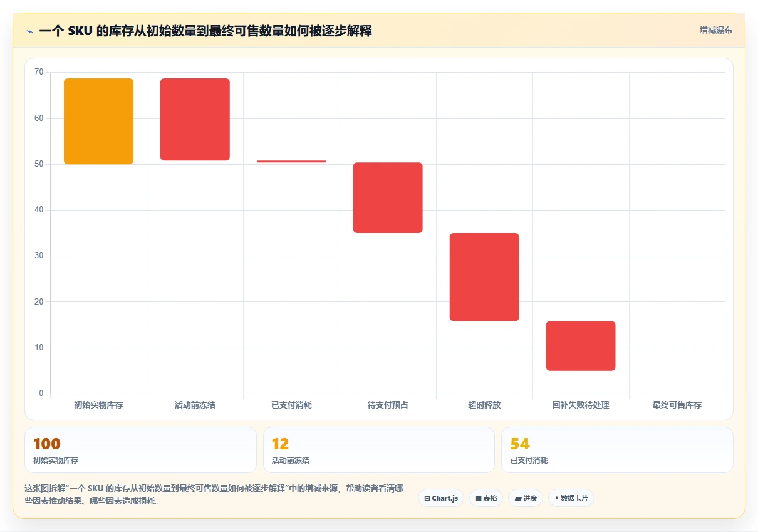Click the 超时释放 x-axis label

484,405
